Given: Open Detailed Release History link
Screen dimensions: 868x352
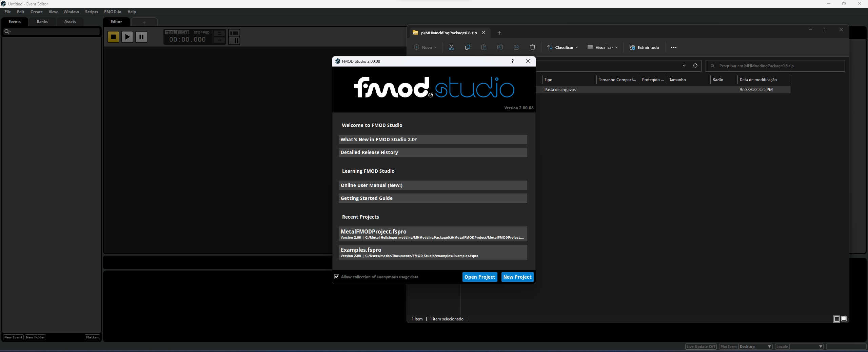Looking at the screenshot, I should 433,152.
